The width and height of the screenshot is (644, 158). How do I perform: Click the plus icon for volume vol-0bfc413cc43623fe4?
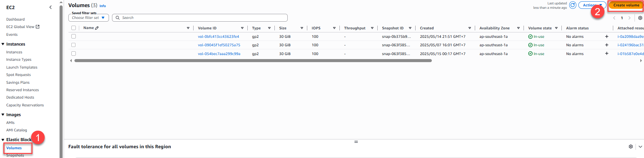pos(606,36)
